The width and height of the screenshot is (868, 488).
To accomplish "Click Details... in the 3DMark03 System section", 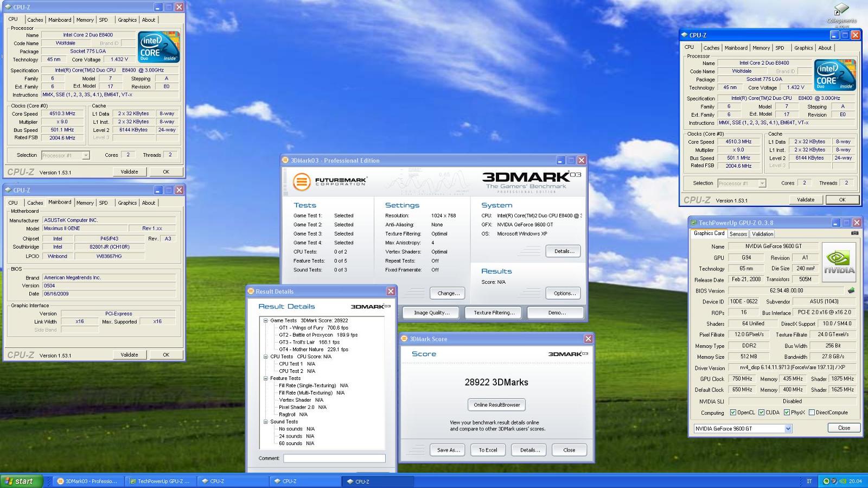I will (564, 251).
